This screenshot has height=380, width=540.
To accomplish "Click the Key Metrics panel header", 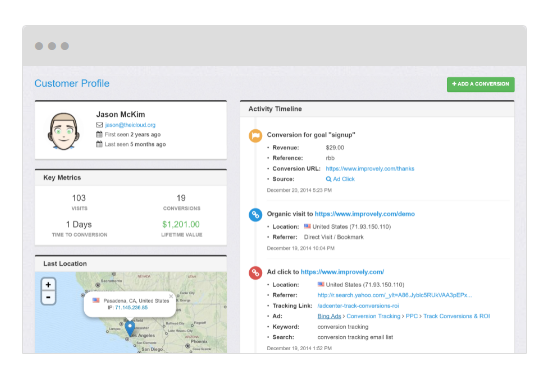I will [x=131, y=178].
